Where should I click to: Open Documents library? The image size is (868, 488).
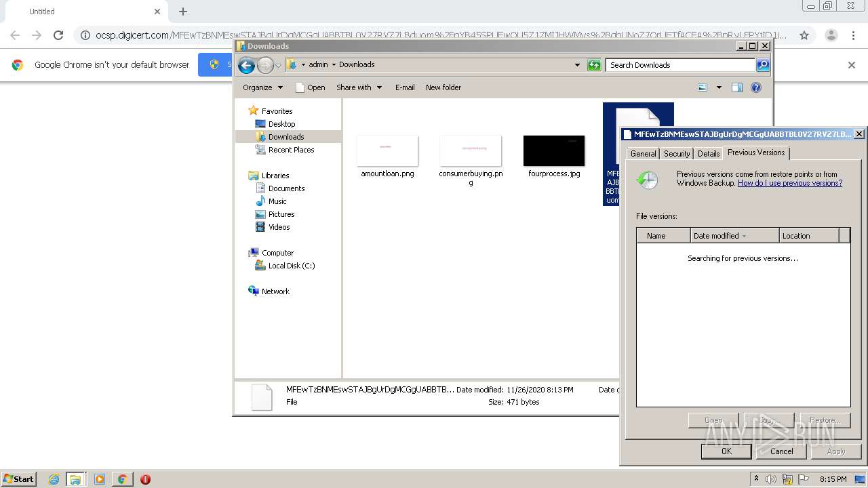click(286, 188)
